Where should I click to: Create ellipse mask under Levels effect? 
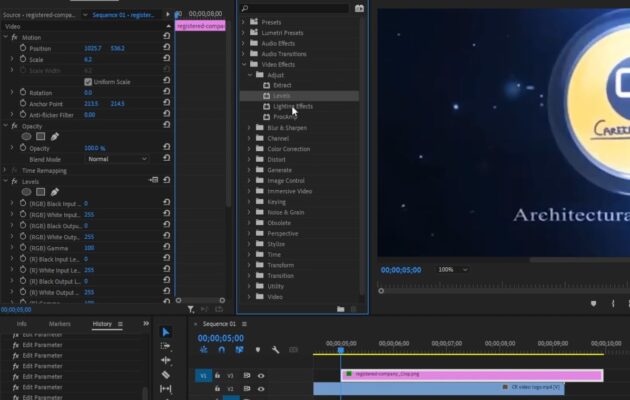tap(27, 192)
